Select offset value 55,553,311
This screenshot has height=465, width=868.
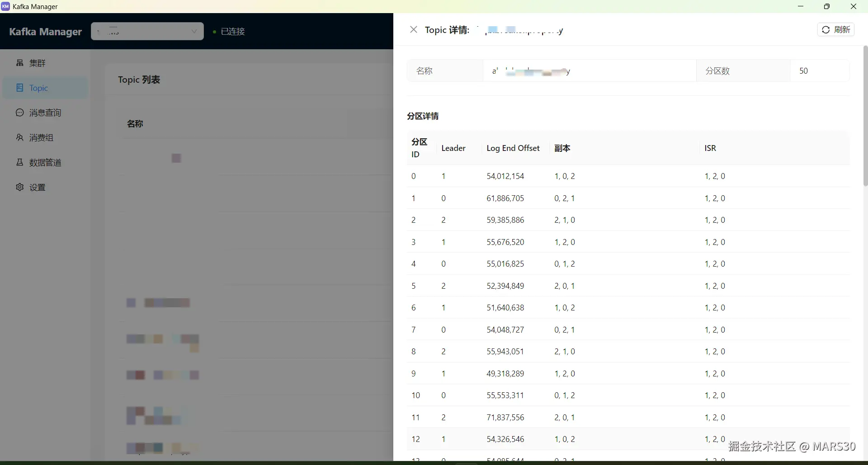pos(505,395)
